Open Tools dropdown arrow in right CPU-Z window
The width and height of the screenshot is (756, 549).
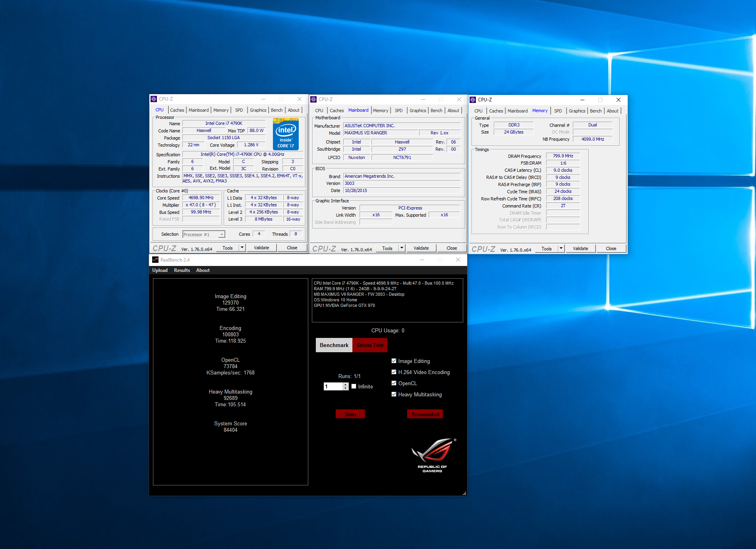coord(561,248)
